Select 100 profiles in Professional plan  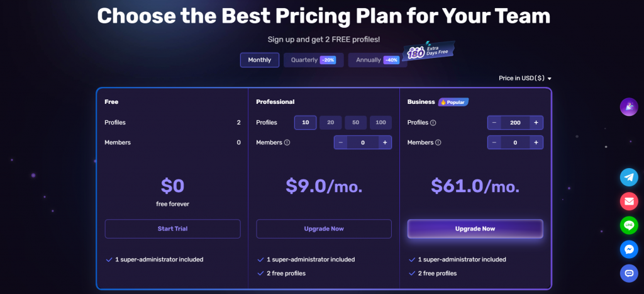point(380,123)
